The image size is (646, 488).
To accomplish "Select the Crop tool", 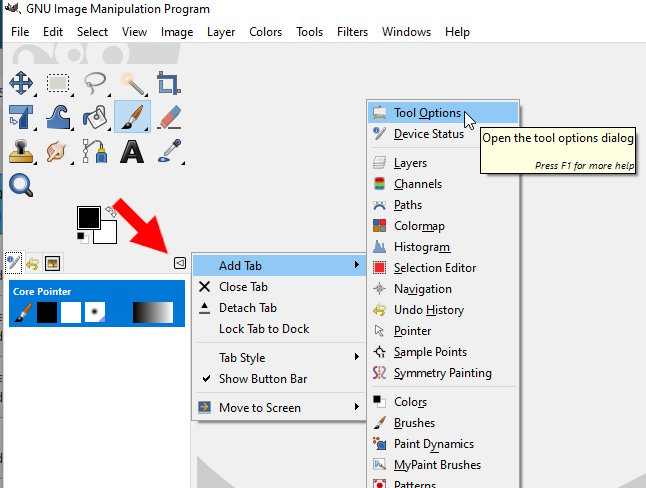I will (x=169, y=83).
